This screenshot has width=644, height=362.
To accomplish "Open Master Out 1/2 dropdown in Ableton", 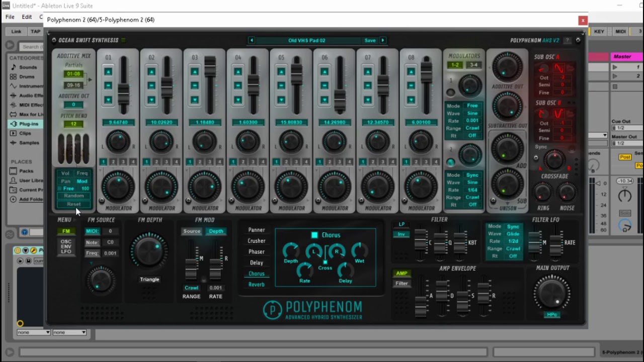I will pos(627,143).
